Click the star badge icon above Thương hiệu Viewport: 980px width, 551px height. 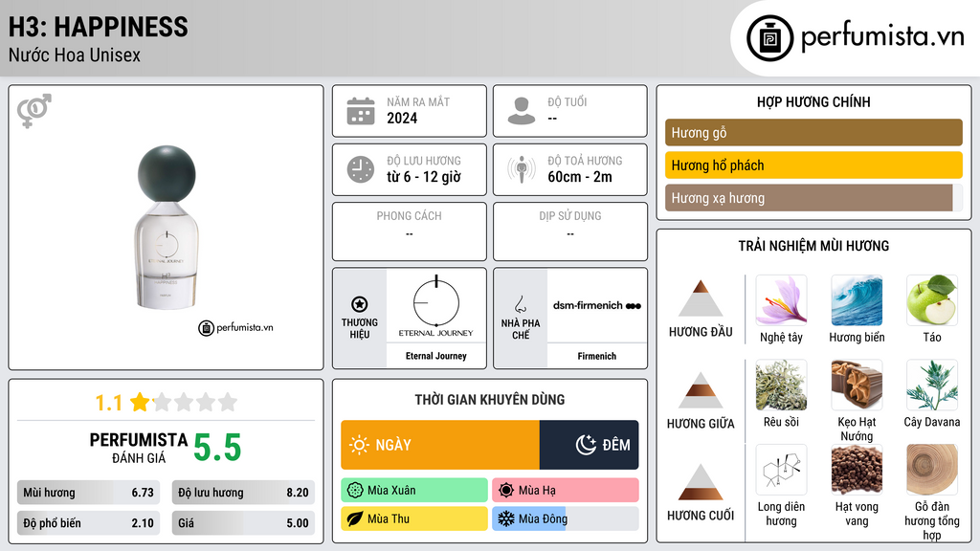coord(360,304)
